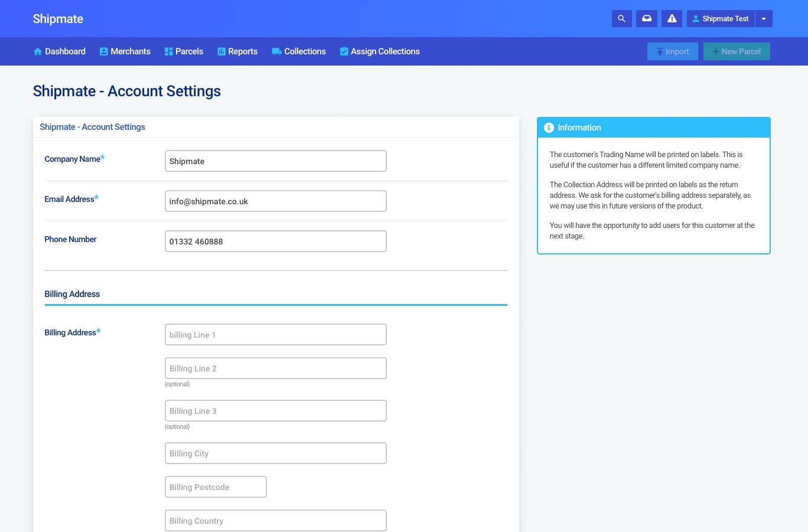
Task: Click the paragraph starting 'You will have the opportunity'
Action: [652, 231]
